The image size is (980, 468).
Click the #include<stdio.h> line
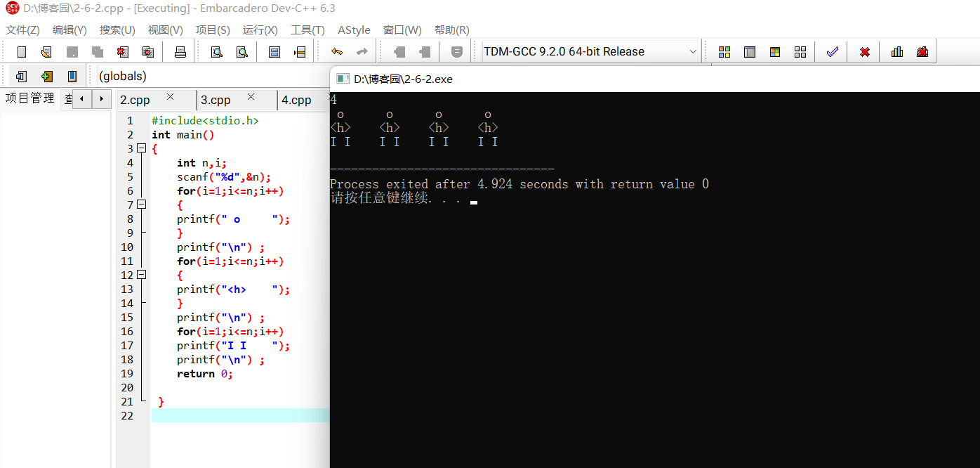click(205, 120)
